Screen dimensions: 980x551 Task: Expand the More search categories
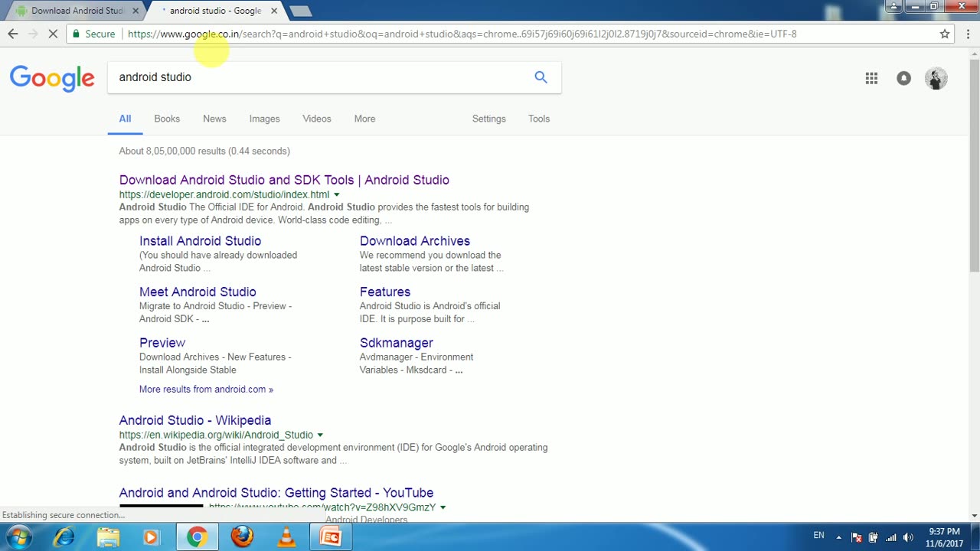[364, 119]
